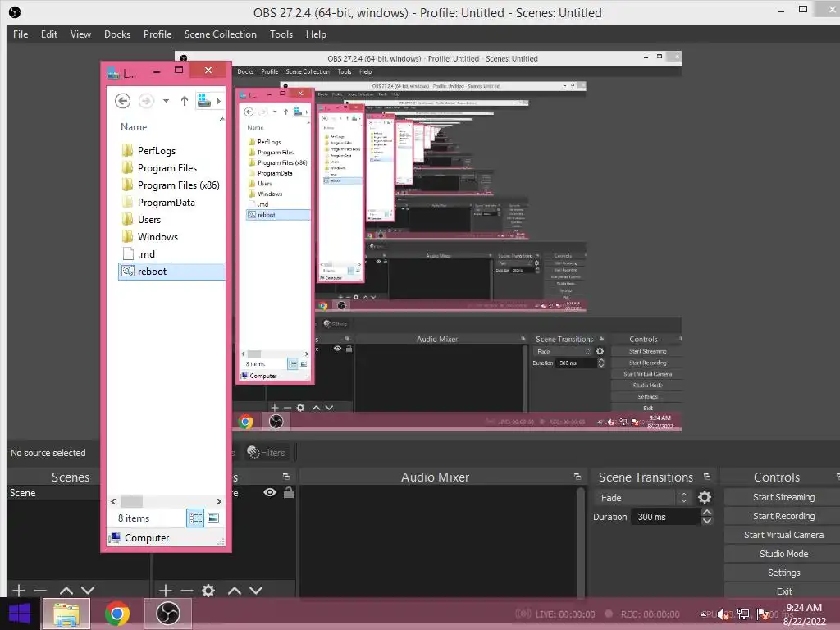
Task: Remove selected source with minus icon
Action: click(x=187, y=591)
